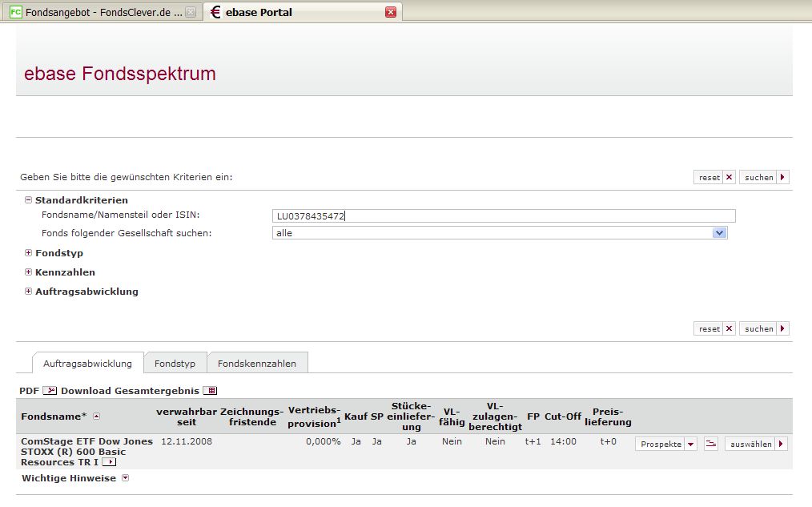Switch to the Fondstyp results tab
This screenshot has width=812, height=507.
tap(175, 363)
